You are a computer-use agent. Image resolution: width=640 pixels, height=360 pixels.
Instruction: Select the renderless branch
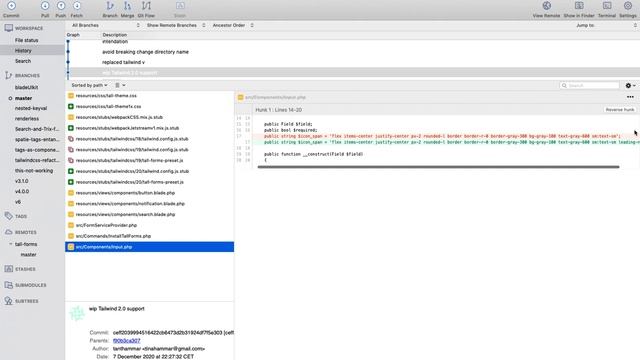click(x=27, y=119)
